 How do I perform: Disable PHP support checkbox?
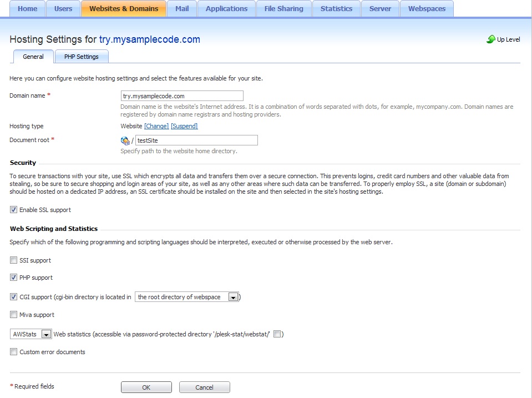(x=13, y=277)
